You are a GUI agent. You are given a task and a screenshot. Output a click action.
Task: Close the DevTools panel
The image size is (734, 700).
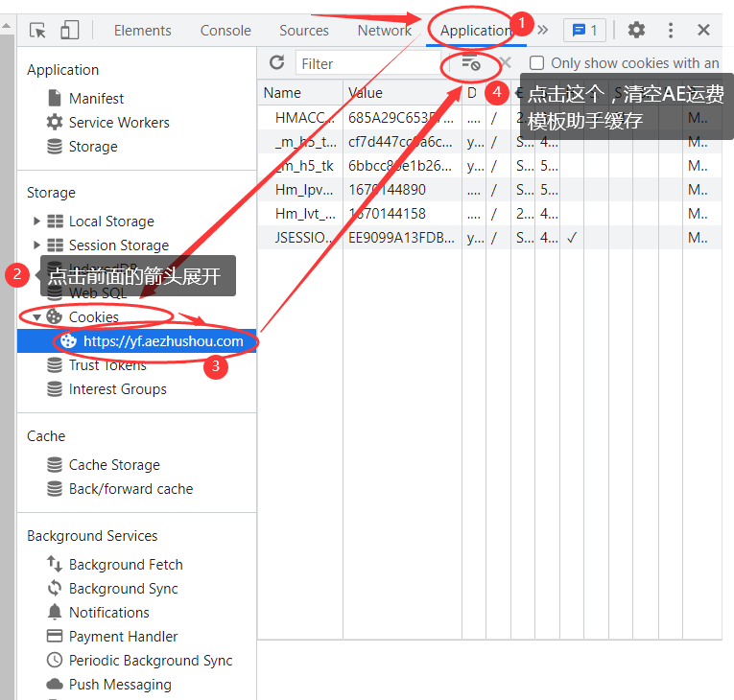[703, 30]
